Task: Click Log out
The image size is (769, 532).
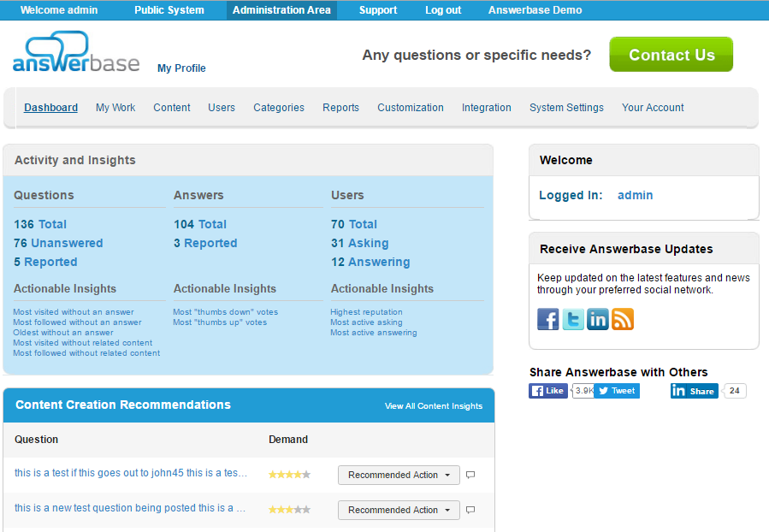Action: pyautogui.click(x=443, y=9)
